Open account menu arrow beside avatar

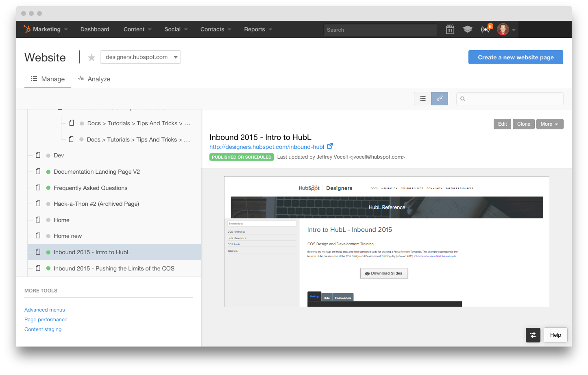click(x=514, y=30)
